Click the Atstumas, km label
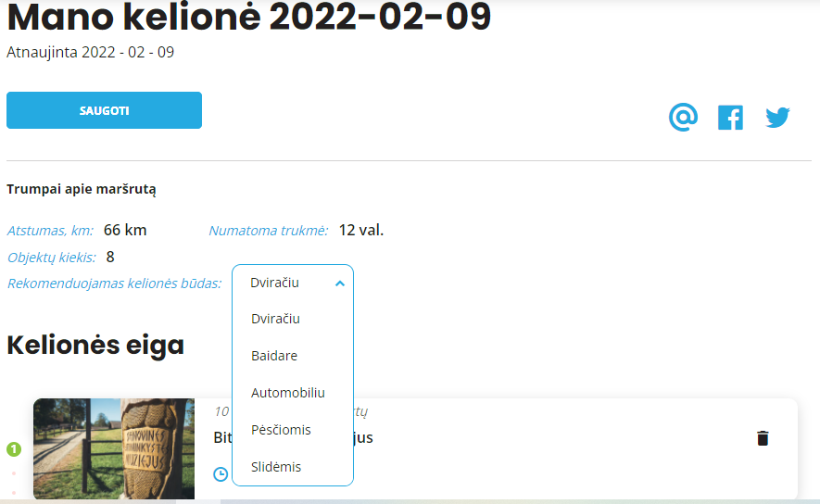The height and width of the screenshot is (504, 820). click(x=50, y=231)
